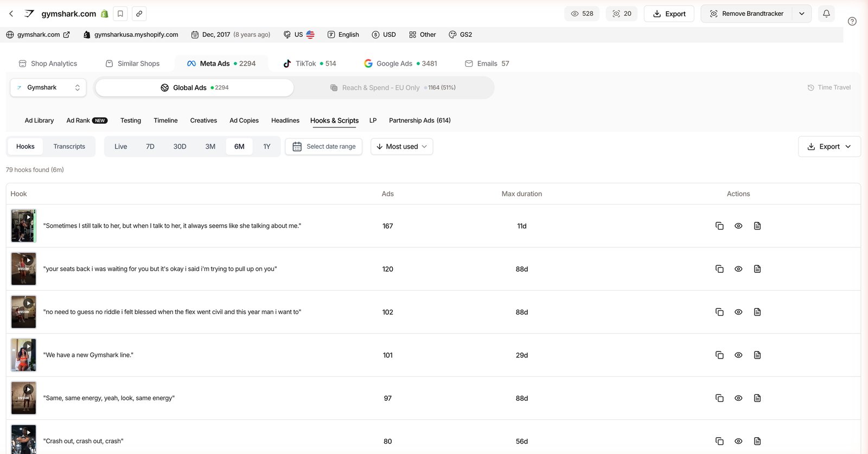The height and width of the screenshot is (454, 868).
Task: Click the top Export button
Action: tap(669, 14)
